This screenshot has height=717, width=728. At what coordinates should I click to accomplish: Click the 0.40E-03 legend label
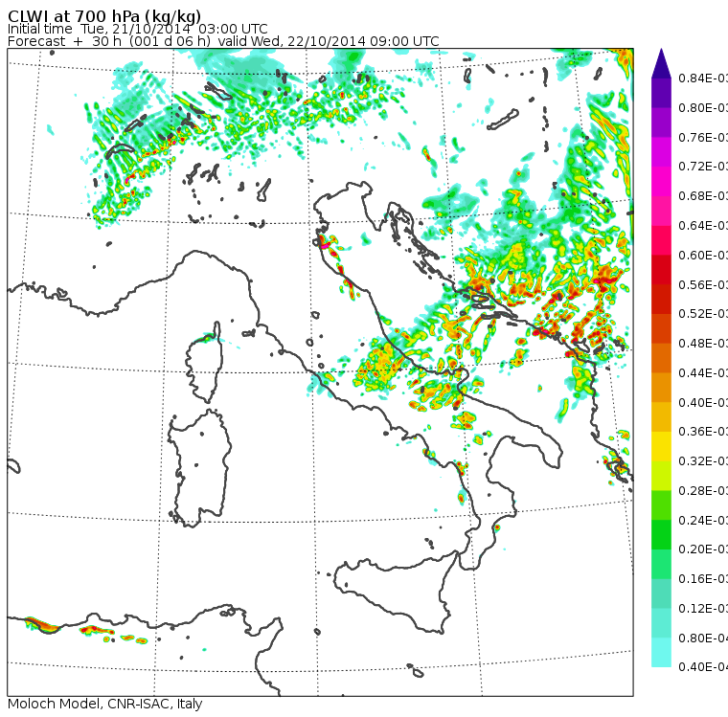tap(703, 402)
